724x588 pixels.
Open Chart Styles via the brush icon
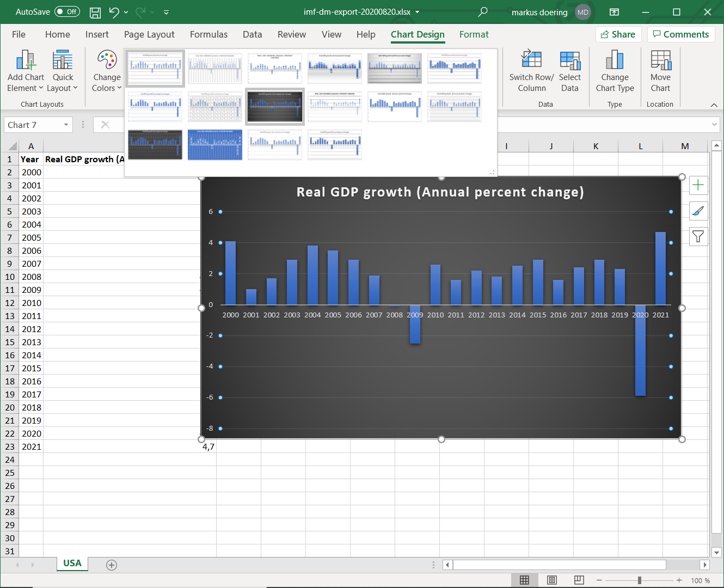pos(698,211)
